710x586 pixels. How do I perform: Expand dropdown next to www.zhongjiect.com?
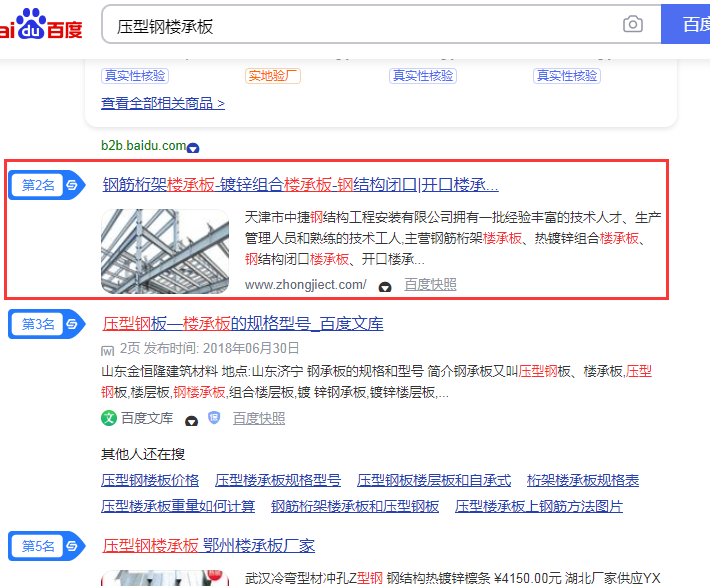[x=385, y=287]
